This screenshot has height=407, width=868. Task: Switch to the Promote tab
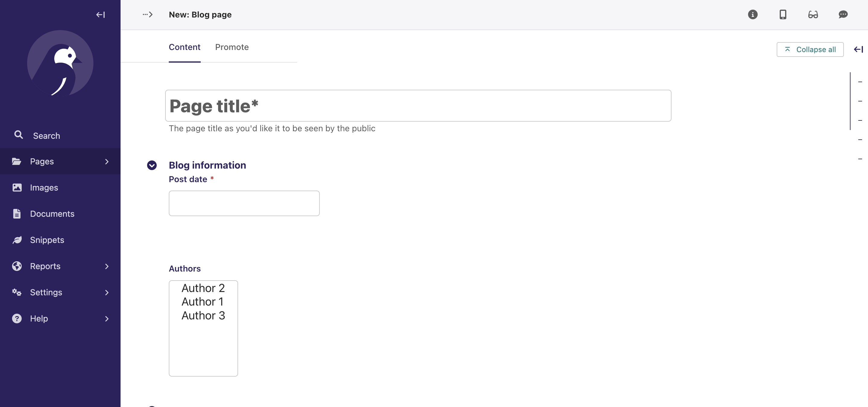pyautogui.click(x=231, y=47)
